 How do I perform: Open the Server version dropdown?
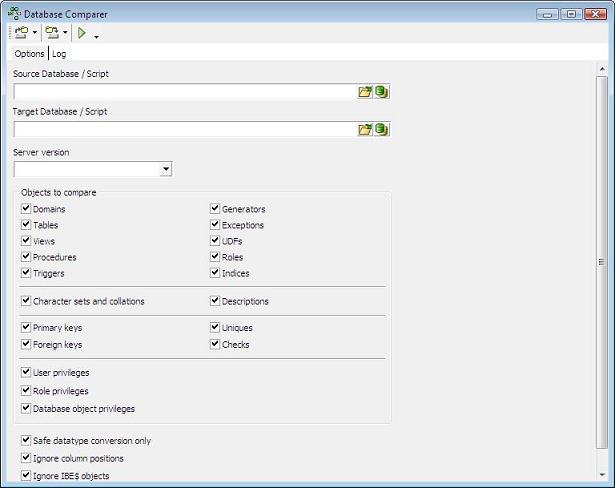tap(165, 170)
